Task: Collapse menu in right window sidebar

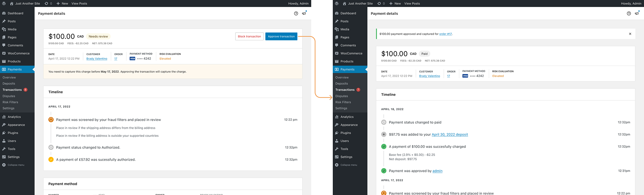Action: (x=346, y=165)
